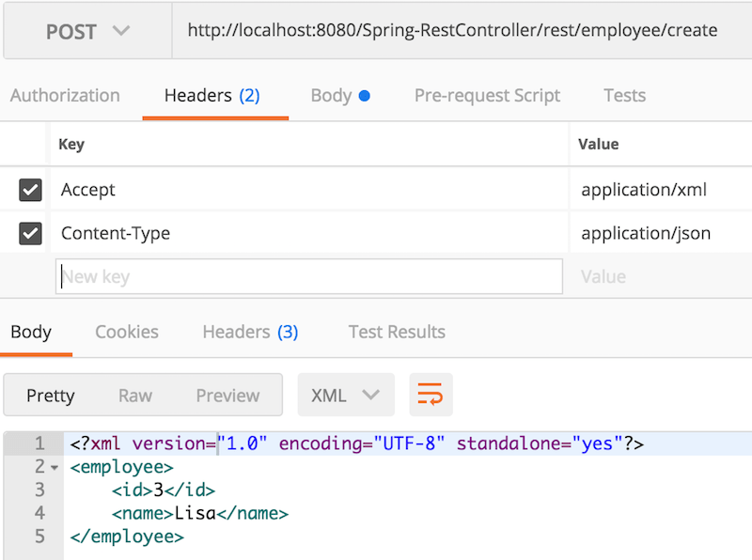Open the XML format dropdown

click(346, 395)
